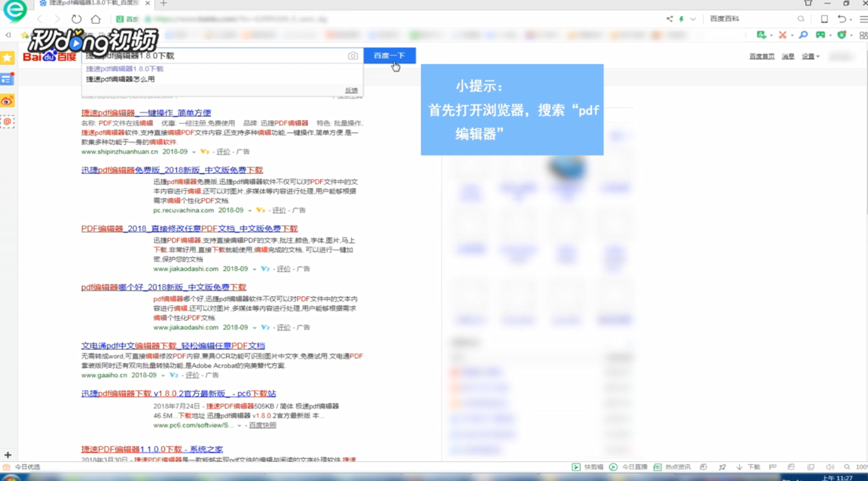
Task: Open 今日直播 in status bar
Action: 628,467
